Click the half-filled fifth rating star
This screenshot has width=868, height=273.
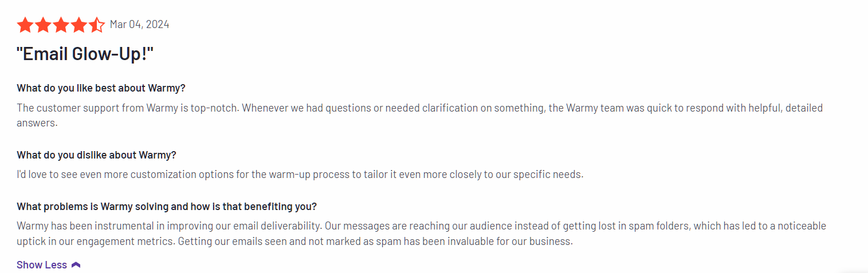(x=96, y=25)
